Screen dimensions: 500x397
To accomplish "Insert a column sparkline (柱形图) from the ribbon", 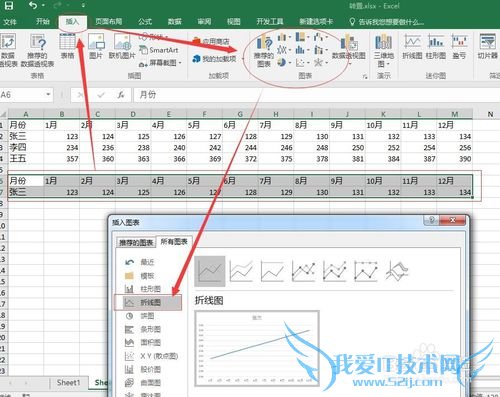I will 436,46.
